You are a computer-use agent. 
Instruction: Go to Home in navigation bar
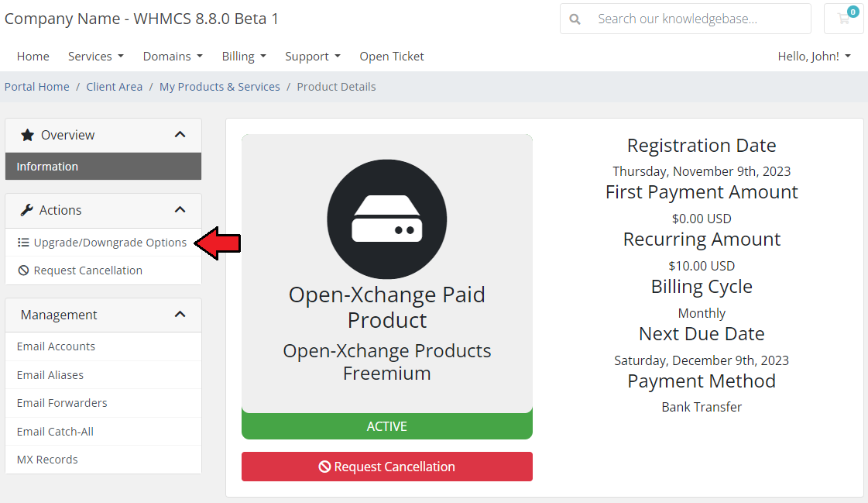pyautogui.click(x=33, y=57)
